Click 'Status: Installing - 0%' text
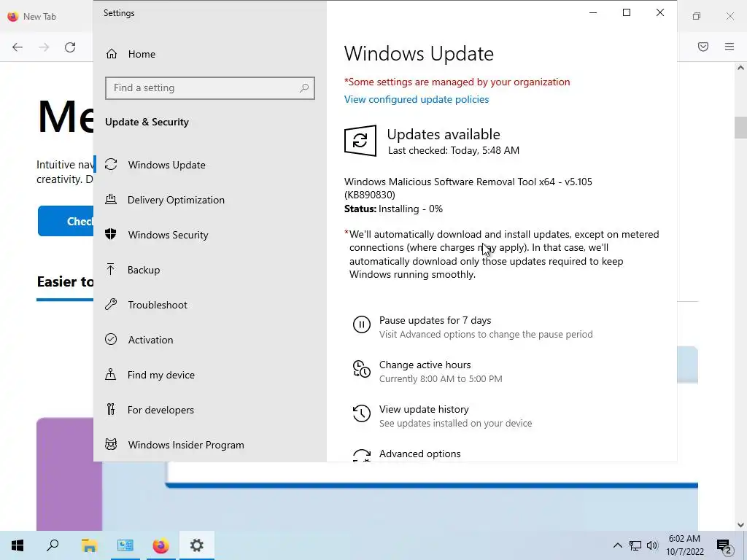Screen dimensions: 747x560 coord(393,209)
